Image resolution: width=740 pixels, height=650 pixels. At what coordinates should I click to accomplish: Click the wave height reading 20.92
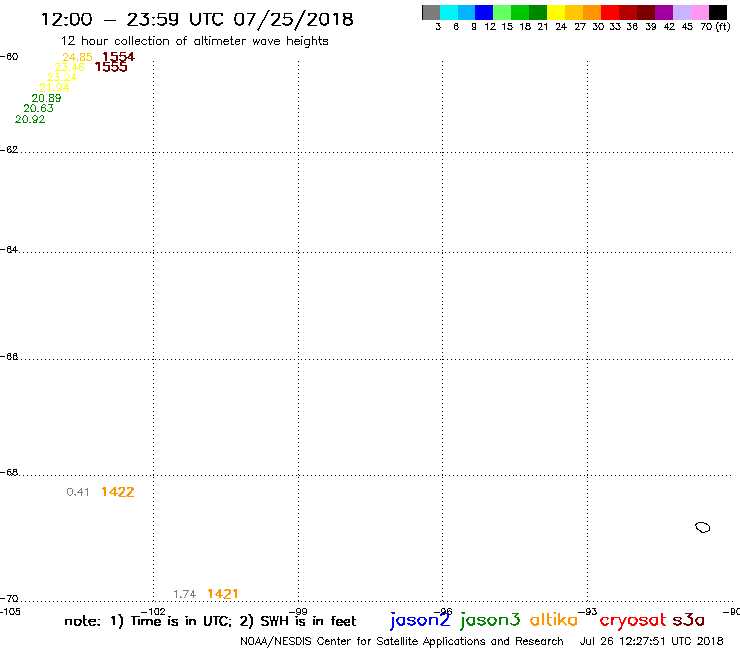[x=30, y=119]
